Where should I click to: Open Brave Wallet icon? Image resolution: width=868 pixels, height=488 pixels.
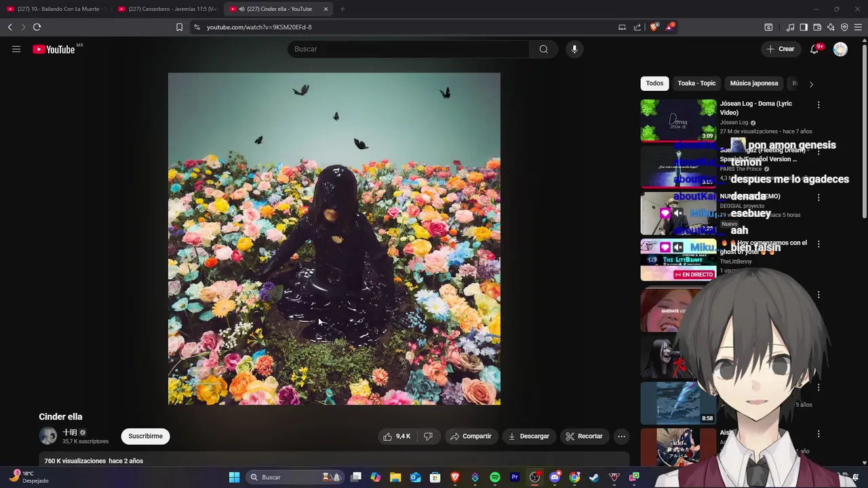pos(817,27)
